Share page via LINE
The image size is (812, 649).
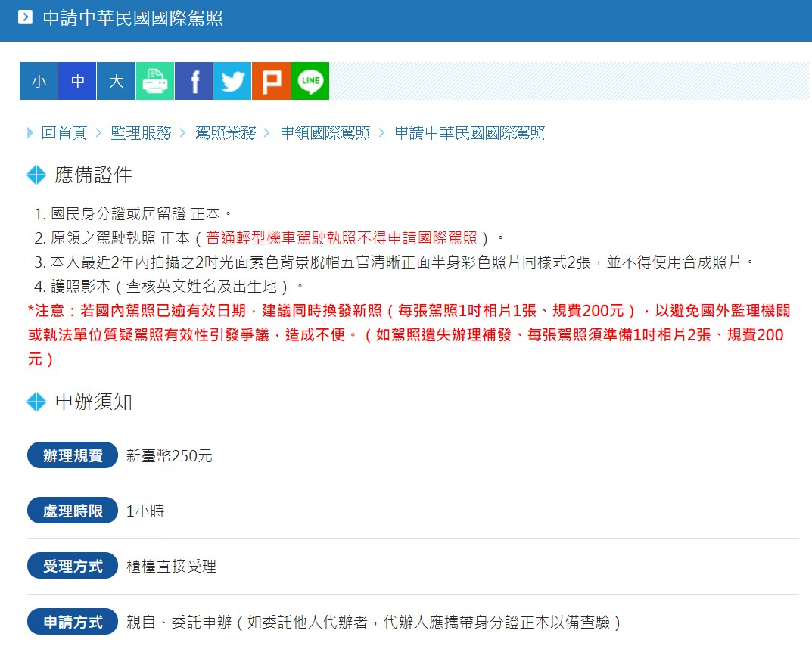(x=310, y=81)
